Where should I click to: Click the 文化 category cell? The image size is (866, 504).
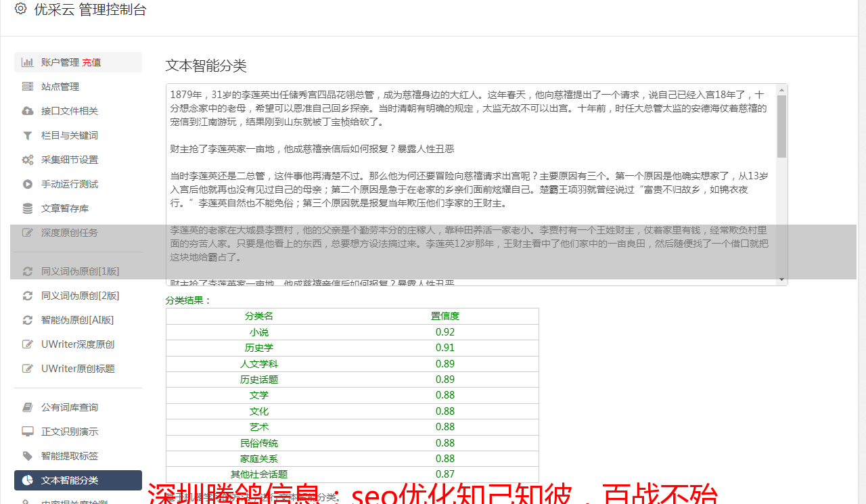259,411
